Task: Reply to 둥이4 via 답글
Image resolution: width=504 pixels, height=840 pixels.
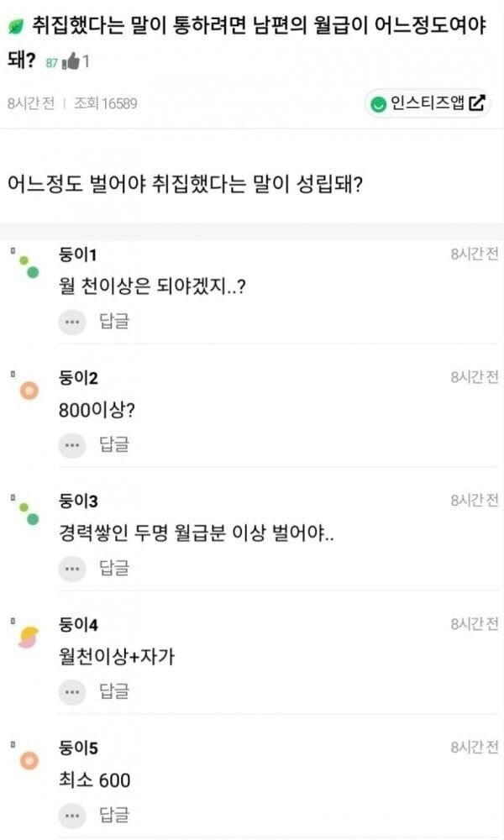Action: 114,691
